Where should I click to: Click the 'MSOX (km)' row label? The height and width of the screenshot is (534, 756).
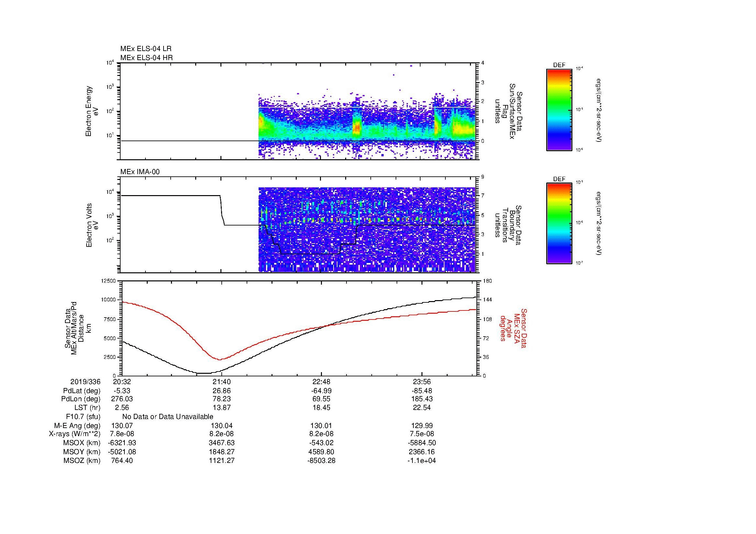(82, 443)
